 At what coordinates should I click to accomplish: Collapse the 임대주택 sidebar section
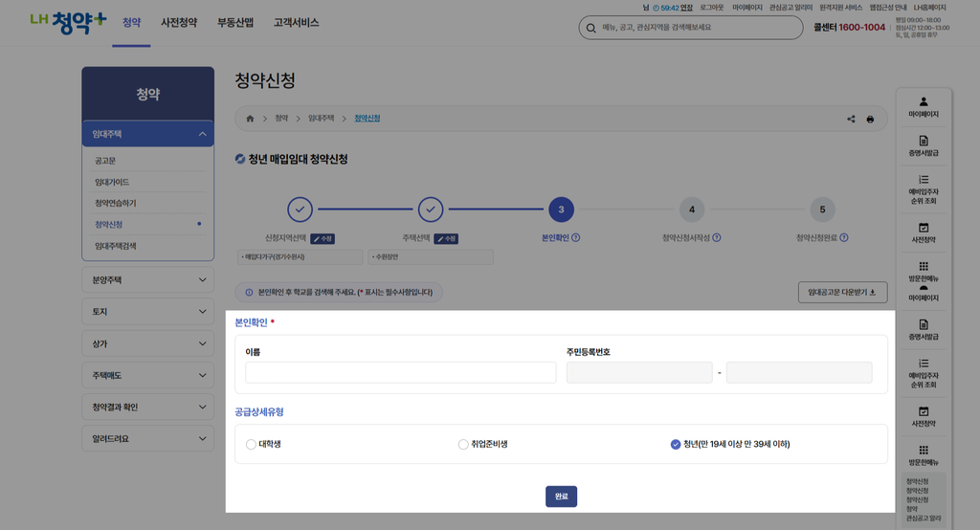coord(147,134)
